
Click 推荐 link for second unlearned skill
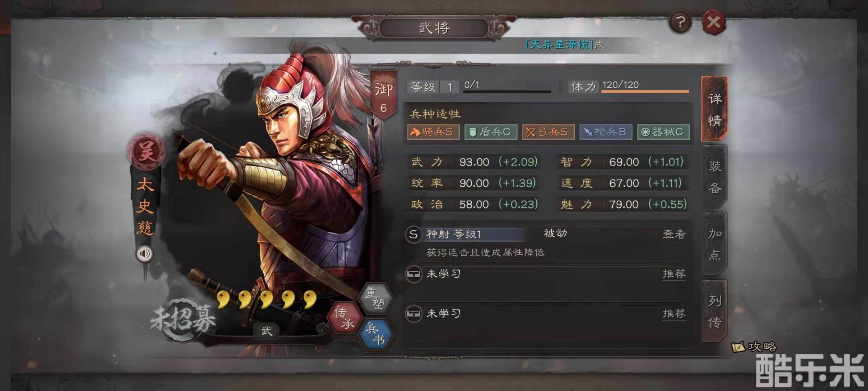click(x=674, y=314)
